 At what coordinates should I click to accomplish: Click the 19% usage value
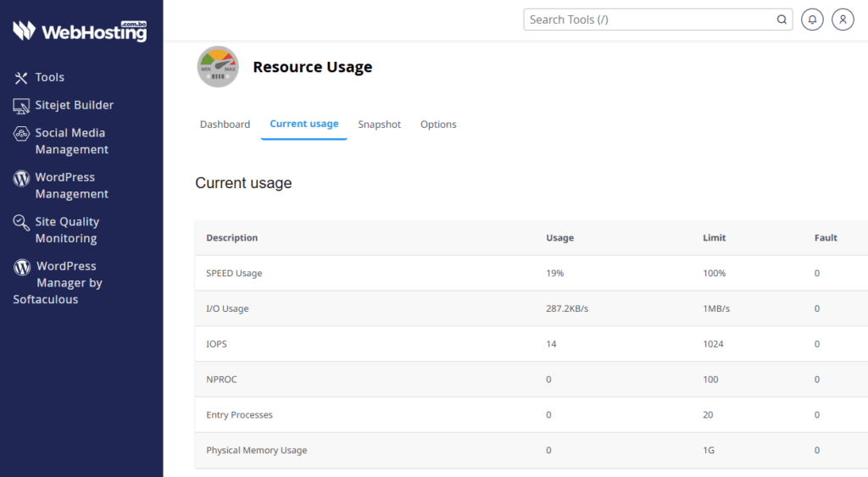(x=554, y=274)
